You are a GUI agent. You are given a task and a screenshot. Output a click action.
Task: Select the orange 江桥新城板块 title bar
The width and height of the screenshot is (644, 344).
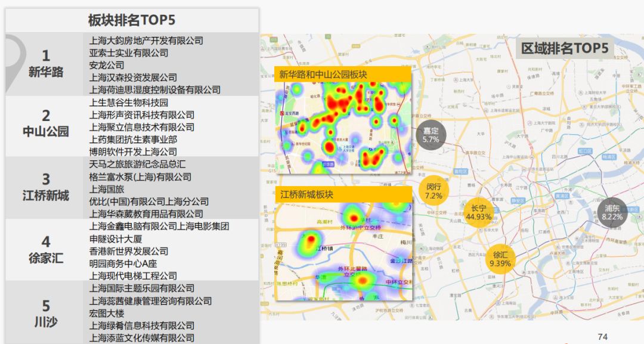pos(344,194)
